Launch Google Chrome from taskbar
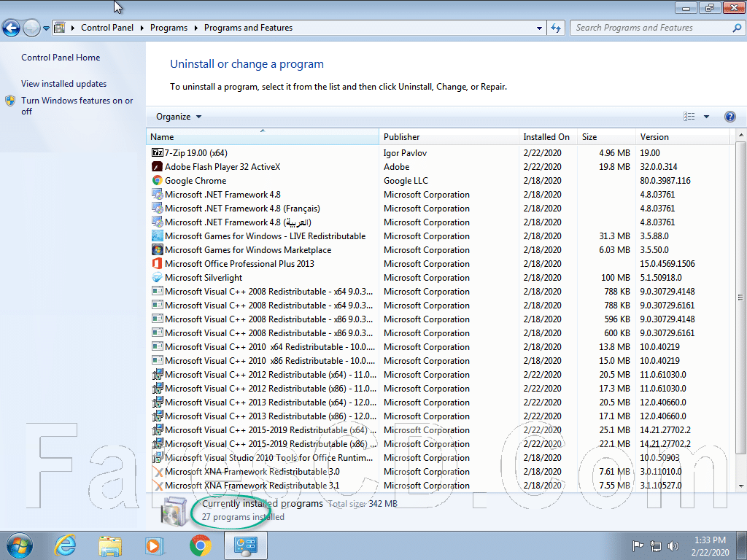Screen dimensions: 747x560 tap(200, 545)
